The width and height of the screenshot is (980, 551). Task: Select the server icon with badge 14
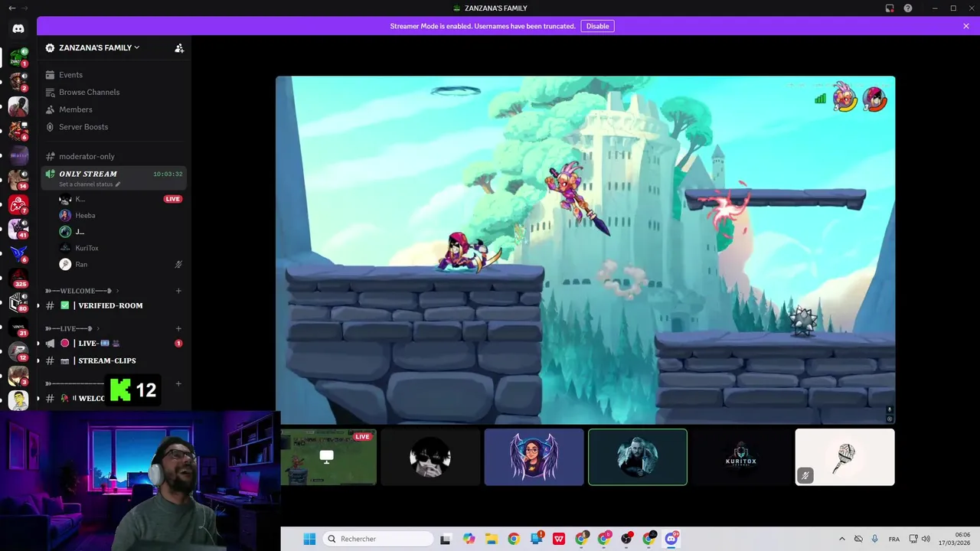click(x=18, y=180)
